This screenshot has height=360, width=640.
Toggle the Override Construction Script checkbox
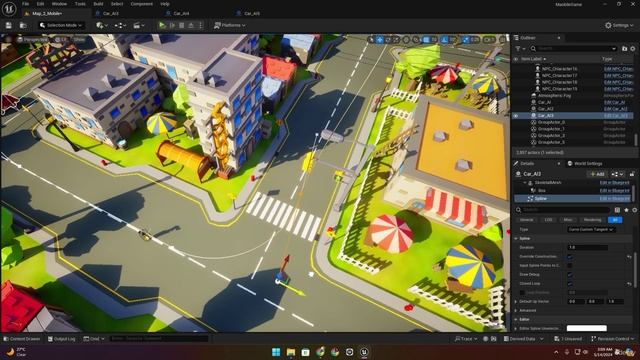click(x=570, y=257)
